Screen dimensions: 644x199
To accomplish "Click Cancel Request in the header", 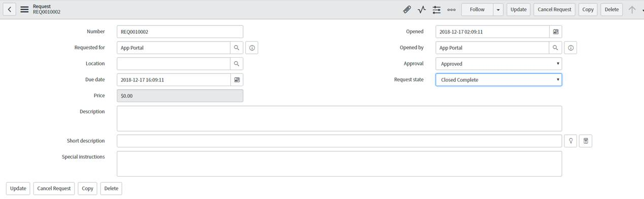I will point(555,9).
